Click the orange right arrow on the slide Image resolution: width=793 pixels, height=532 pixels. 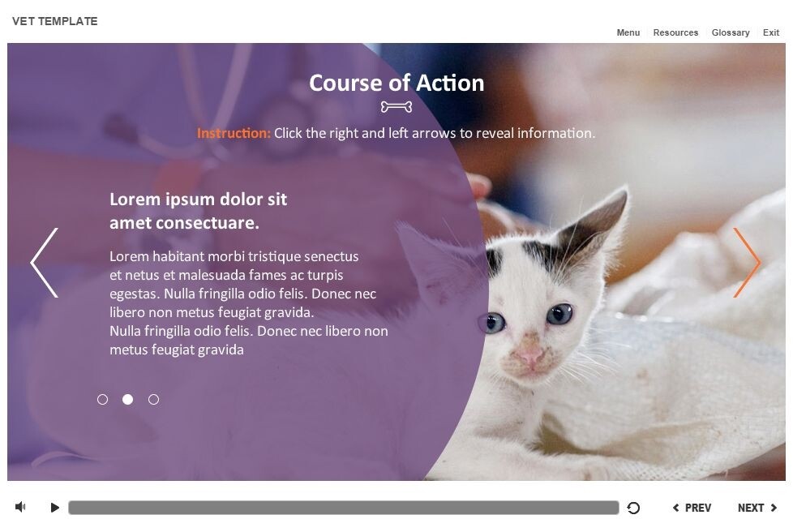pos(747,263)
